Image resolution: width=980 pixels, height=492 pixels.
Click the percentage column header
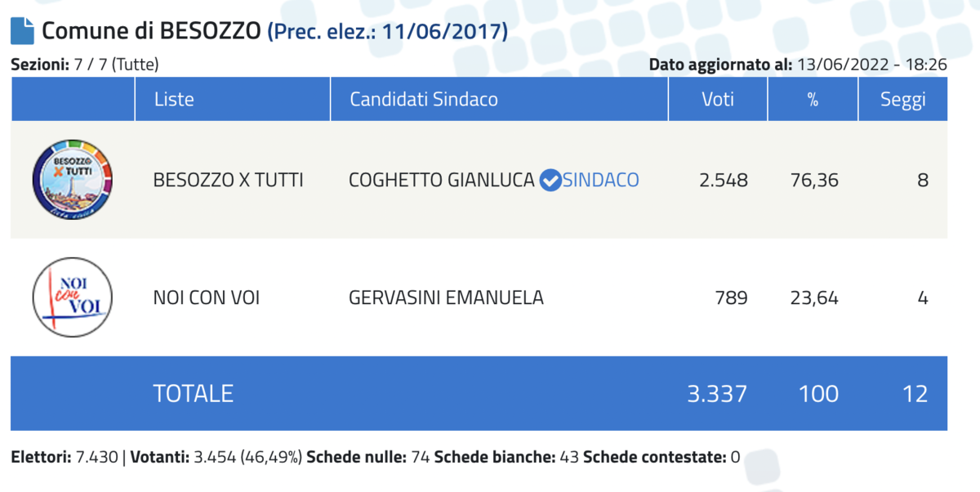pyautogui.click(x=813, y=100)
